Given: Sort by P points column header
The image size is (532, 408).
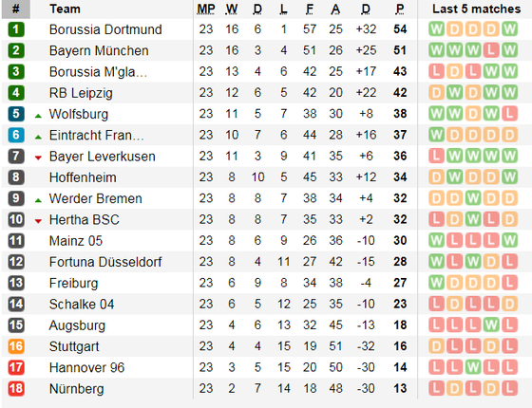Looking at the screenshot, I should pyautogui.click(x=400, y=9).
